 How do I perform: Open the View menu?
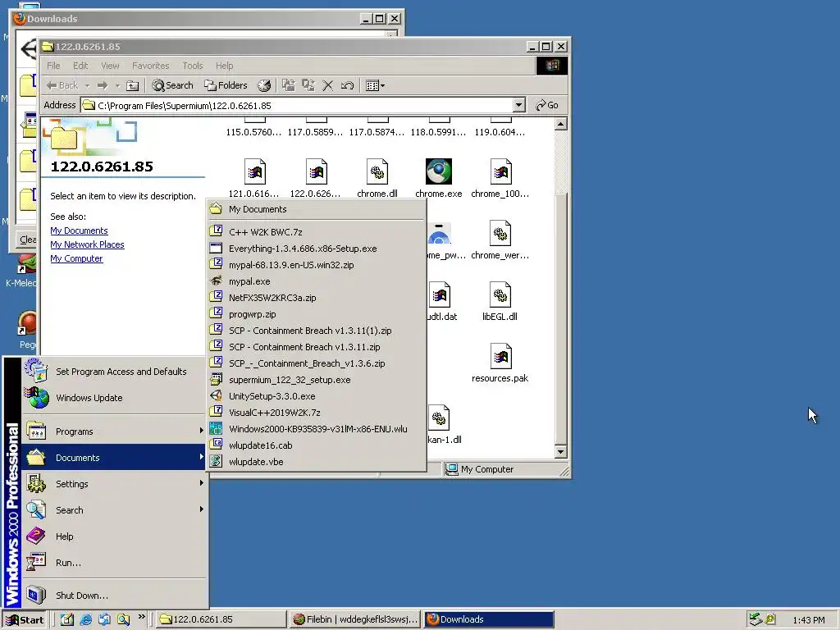tap(110, 66)
